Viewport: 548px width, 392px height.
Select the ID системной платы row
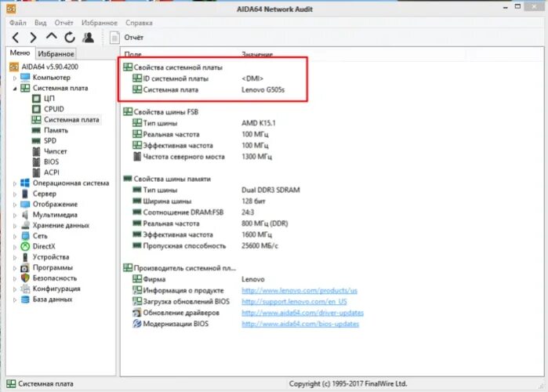(x=198, y=78)
